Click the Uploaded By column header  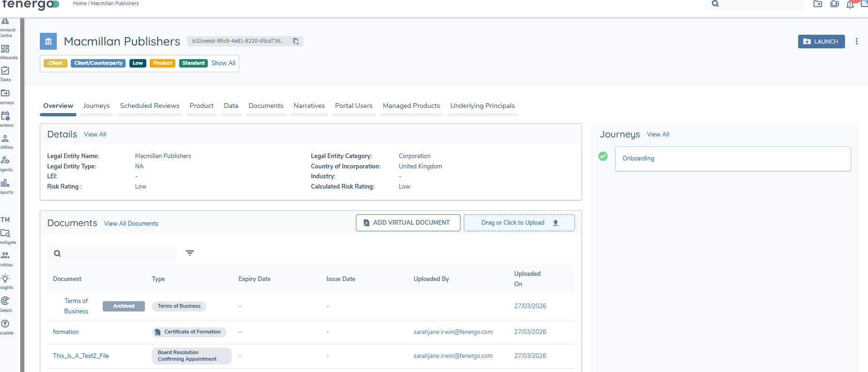click(x=431, y=279)
